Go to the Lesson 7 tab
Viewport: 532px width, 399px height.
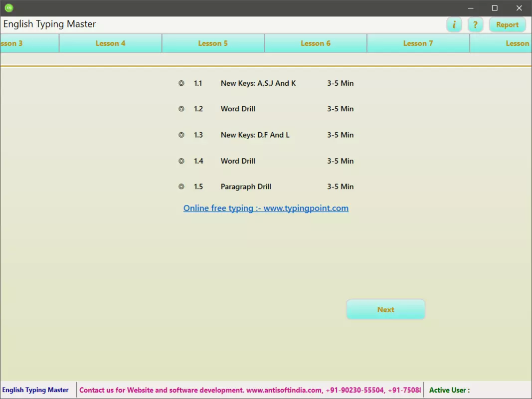pos(418,43)
